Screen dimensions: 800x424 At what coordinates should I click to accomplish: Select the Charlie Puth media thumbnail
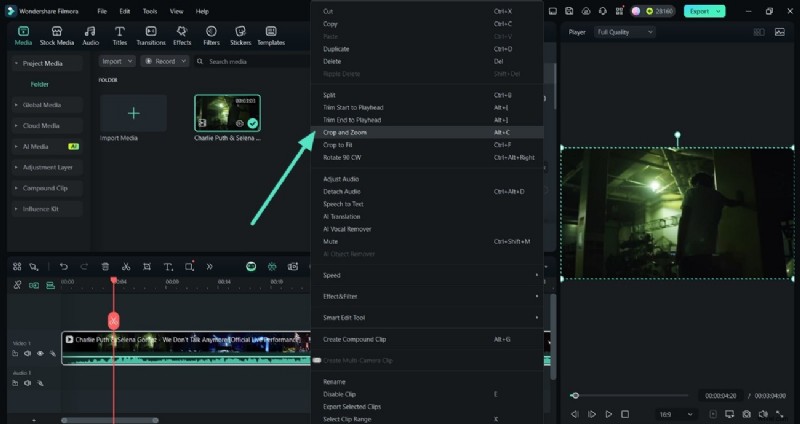click(x=227, y=113)
